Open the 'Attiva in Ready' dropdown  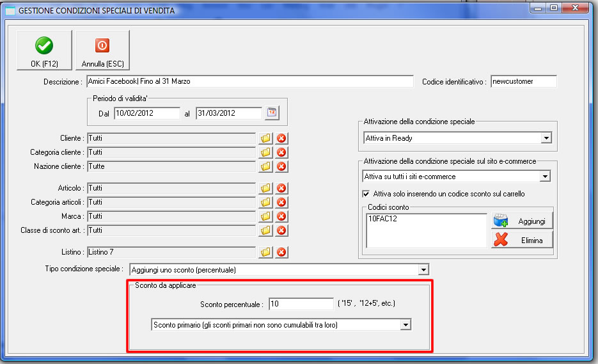(x=546, y=138)
